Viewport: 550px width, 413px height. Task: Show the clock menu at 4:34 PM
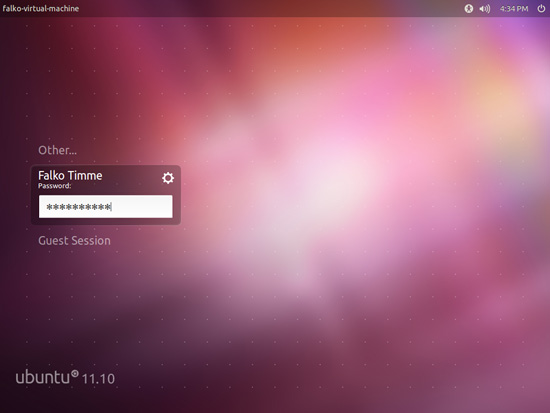(x=514, y=8)
